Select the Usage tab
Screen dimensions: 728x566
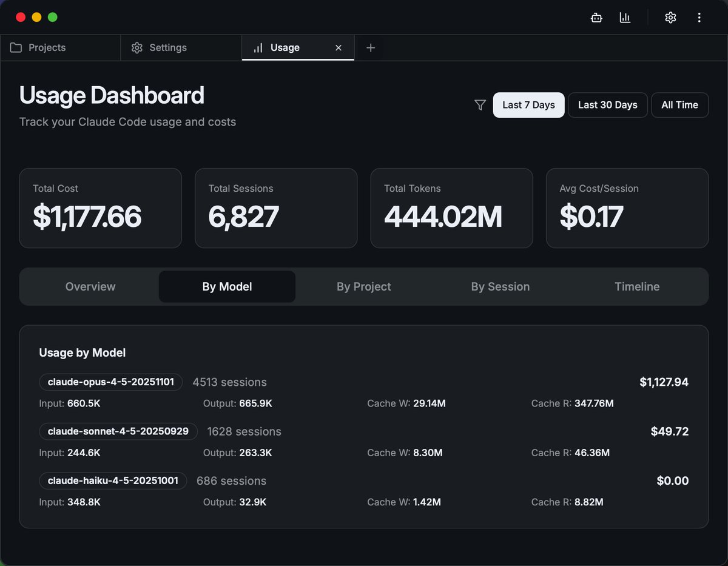tap(297, 48)
